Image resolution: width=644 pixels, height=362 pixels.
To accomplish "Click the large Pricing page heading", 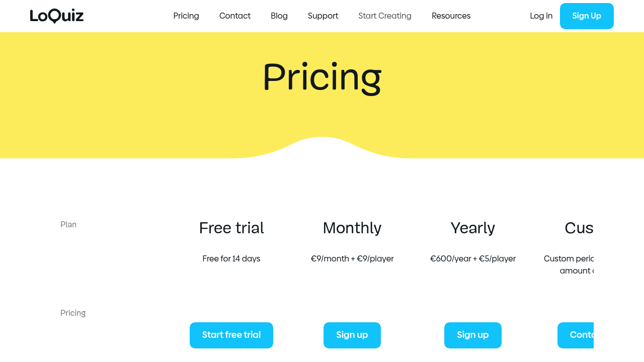I will coord(322,77).
